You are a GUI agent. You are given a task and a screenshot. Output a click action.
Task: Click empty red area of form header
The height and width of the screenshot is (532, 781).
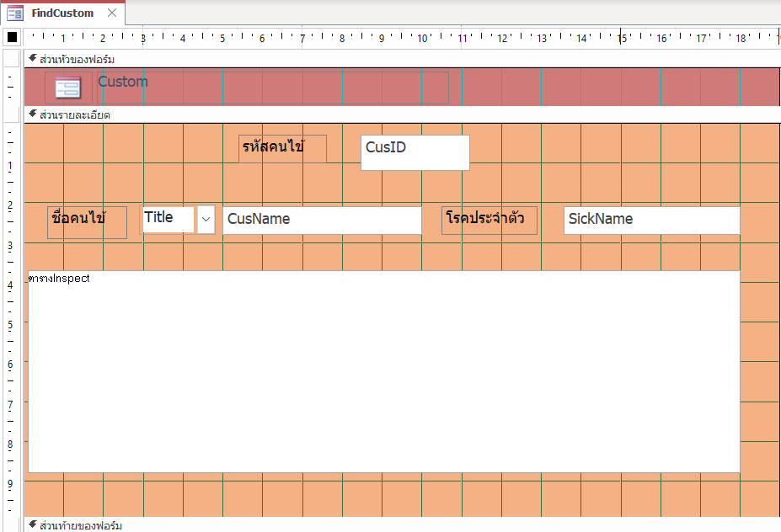(x=590, y=87)
